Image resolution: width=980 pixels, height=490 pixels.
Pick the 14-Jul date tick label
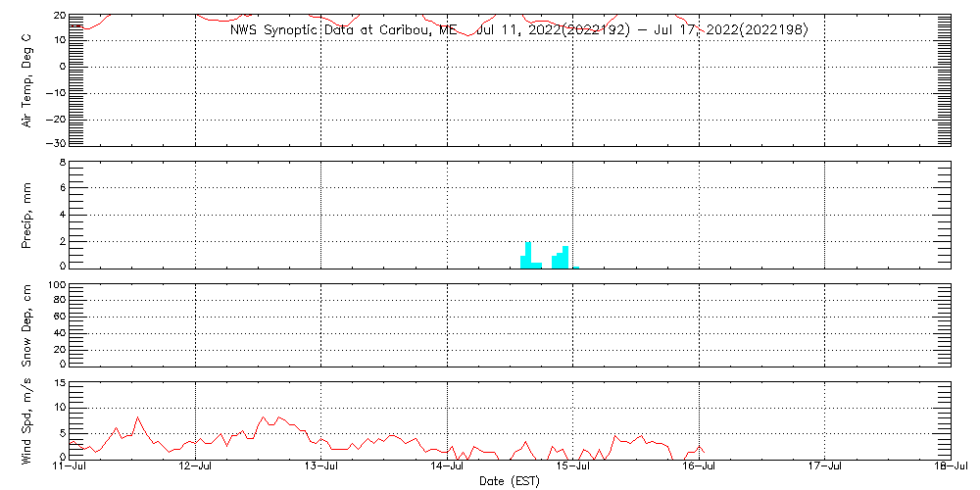448,468
